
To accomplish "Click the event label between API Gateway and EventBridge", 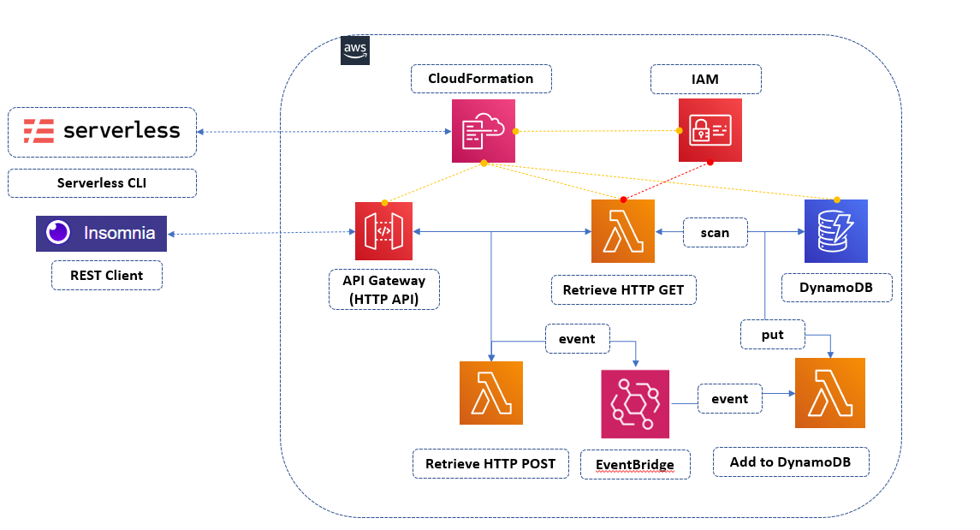I will click(577, 339).
